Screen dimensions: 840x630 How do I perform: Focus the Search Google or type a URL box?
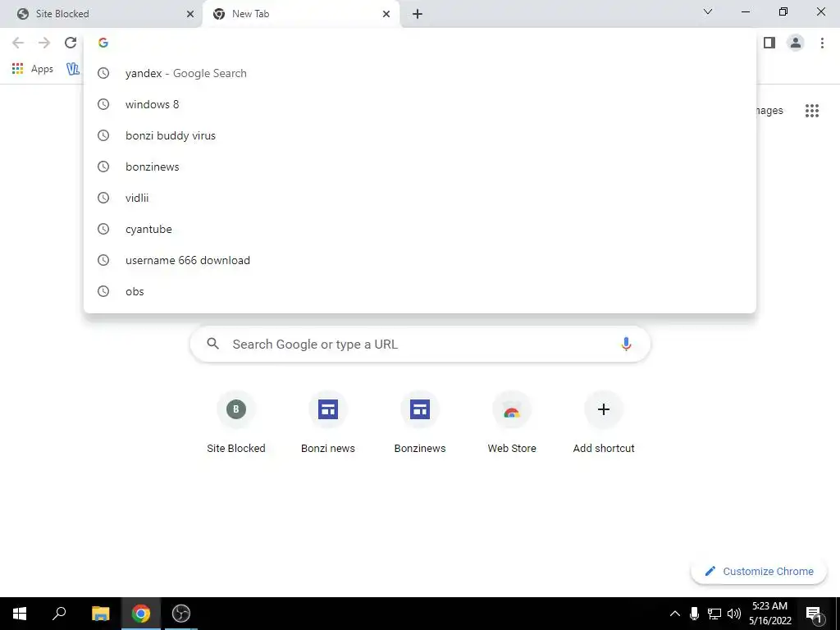pyautogui.click(x=420, y=344)
